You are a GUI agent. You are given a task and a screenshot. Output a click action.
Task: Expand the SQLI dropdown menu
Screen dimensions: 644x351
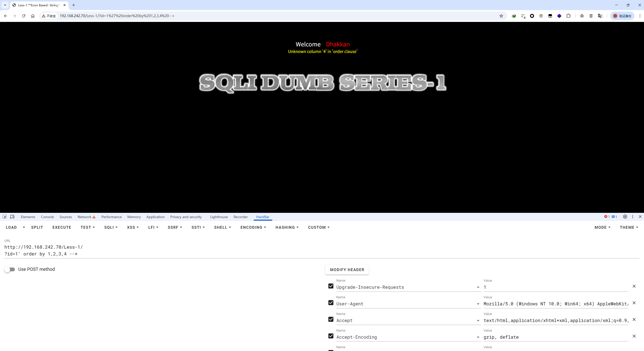(111, 227)
